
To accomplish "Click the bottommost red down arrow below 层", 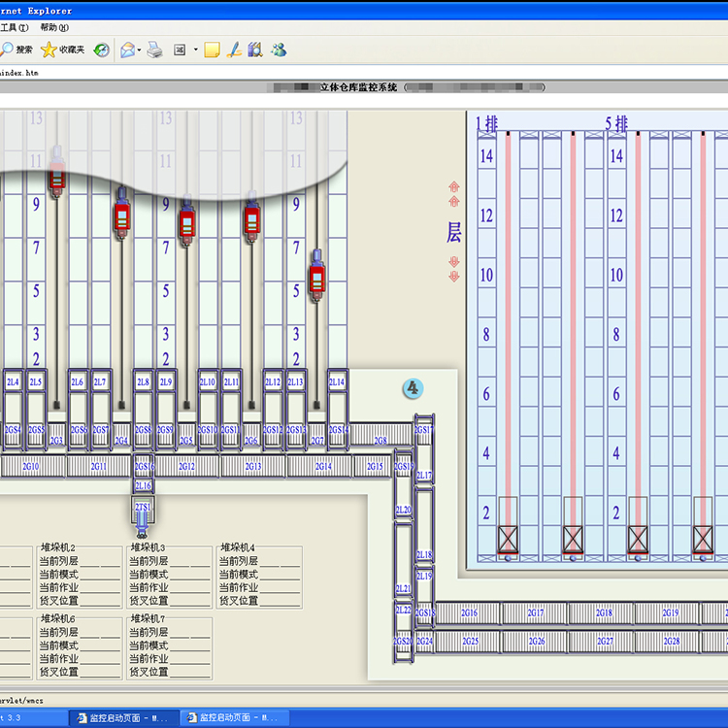I will (453, 277).
